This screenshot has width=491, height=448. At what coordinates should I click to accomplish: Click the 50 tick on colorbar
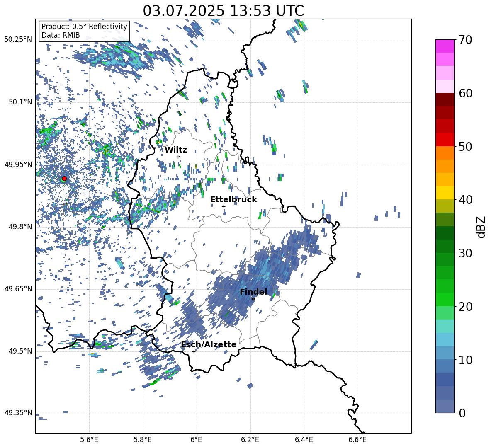tap(465, 146)
